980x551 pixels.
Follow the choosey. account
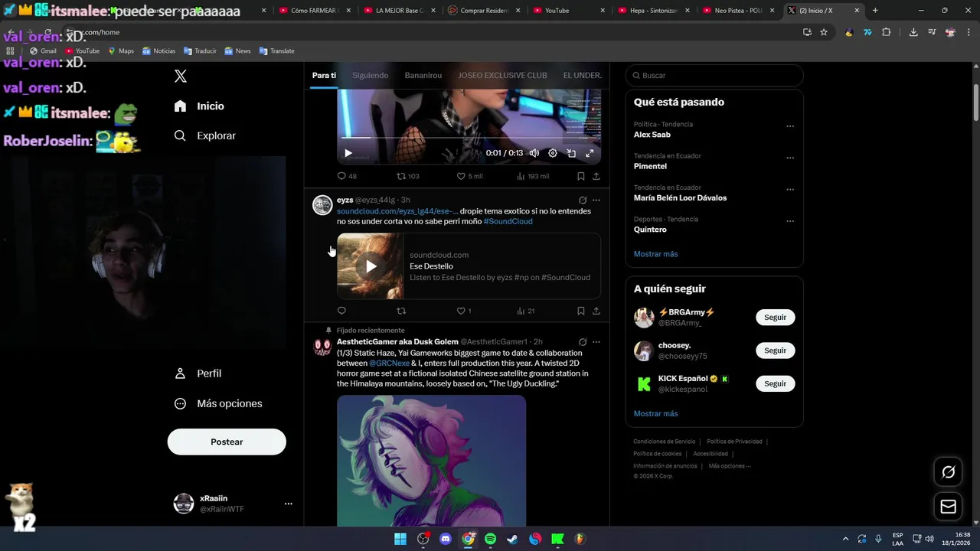click(775, 350)
